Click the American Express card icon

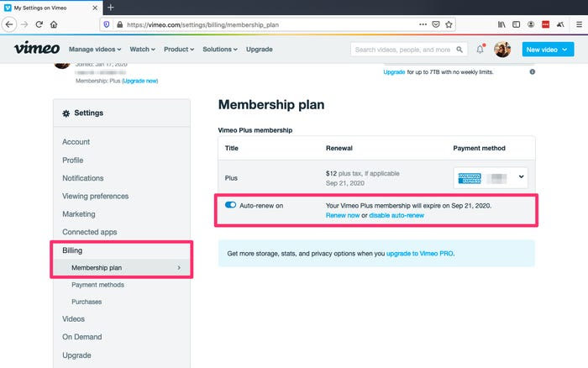[470, 178]
